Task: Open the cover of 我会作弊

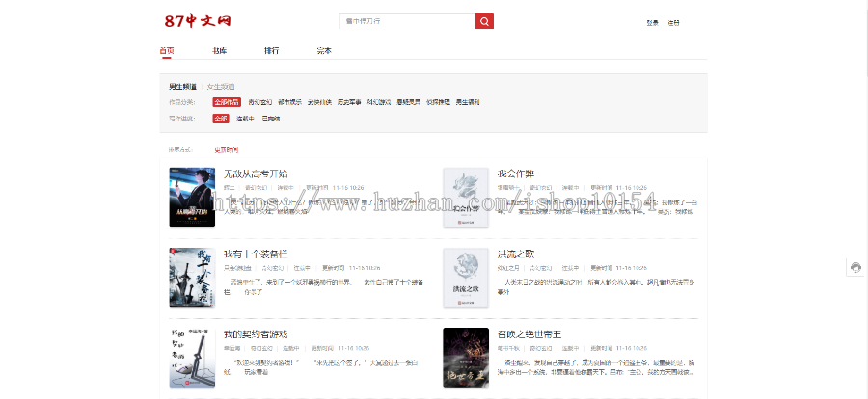Action: point(466,198)
